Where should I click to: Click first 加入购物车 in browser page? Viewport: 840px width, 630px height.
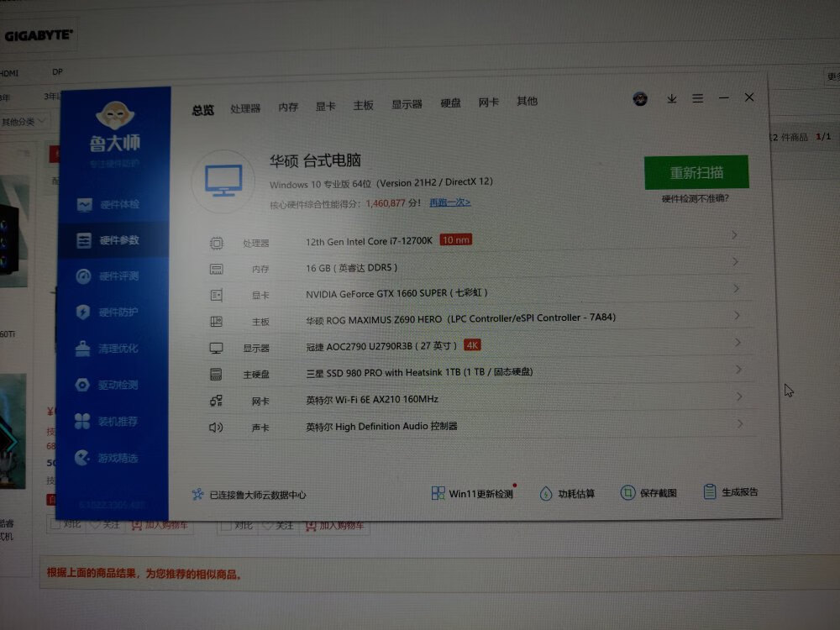click(159, 525)
